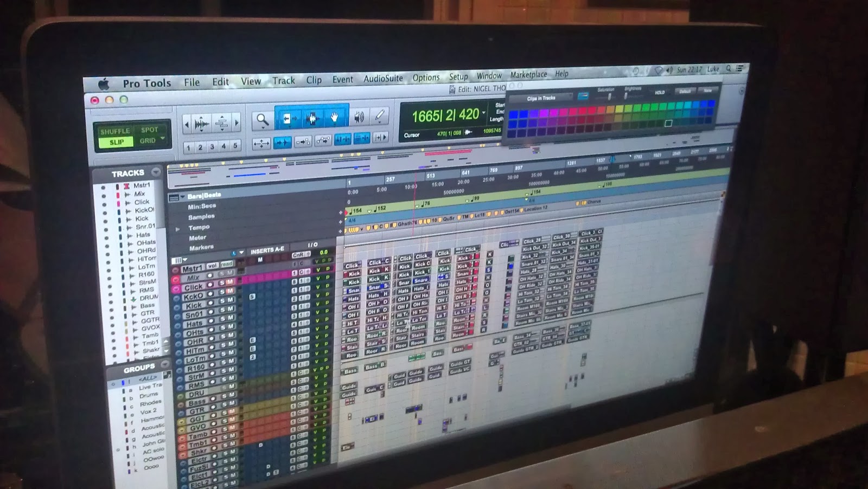Enable Shuffle edit mode
Image resolution: width=868 pixels, height=489 pixels.
click(x=115, y=131)
